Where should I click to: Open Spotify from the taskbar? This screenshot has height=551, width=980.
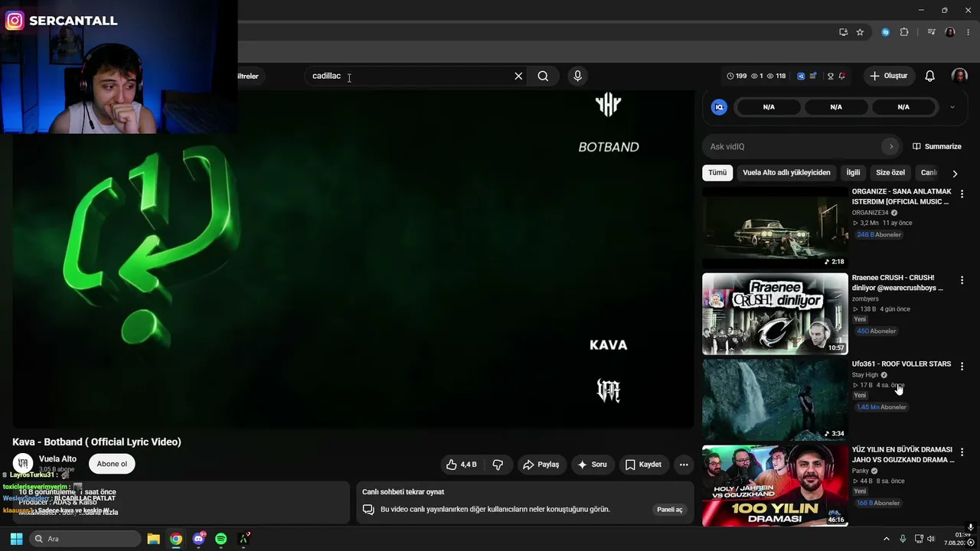coord(221,539)
